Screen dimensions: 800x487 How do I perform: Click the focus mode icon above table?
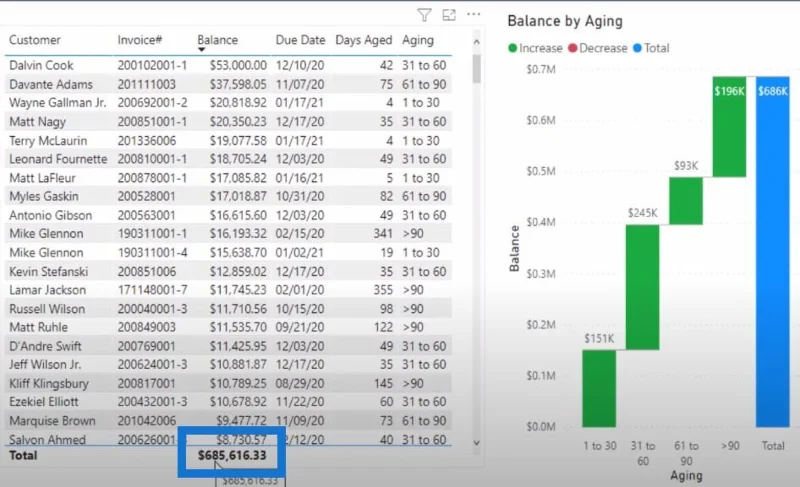(449, 15)
